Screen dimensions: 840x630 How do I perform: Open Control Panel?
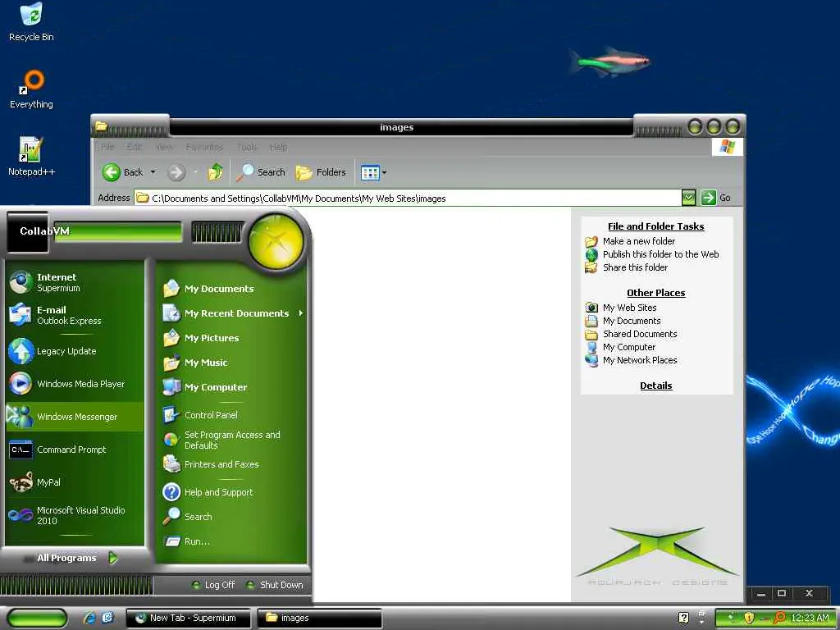[232, 414]
